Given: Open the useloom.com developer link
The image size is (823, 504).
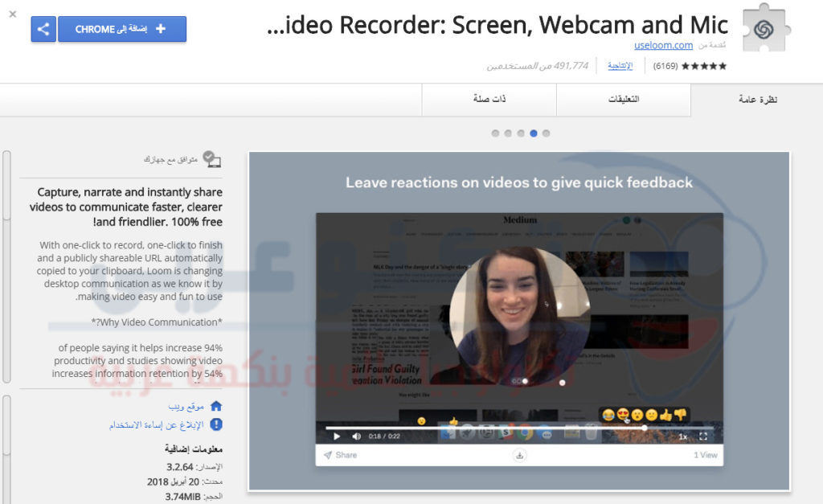Looking at the screenshot, I should pyautogui.click(x=663, y=45).
